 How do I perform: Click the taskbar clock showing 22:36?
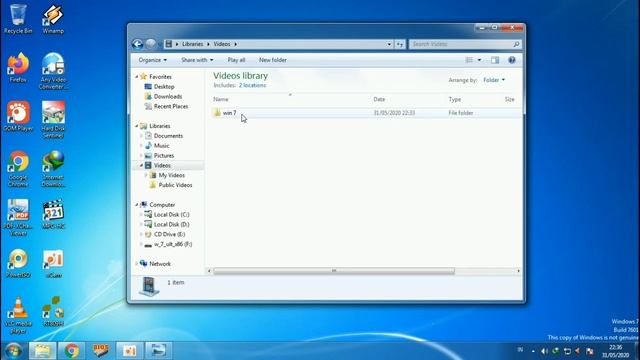tap(616, 351)
